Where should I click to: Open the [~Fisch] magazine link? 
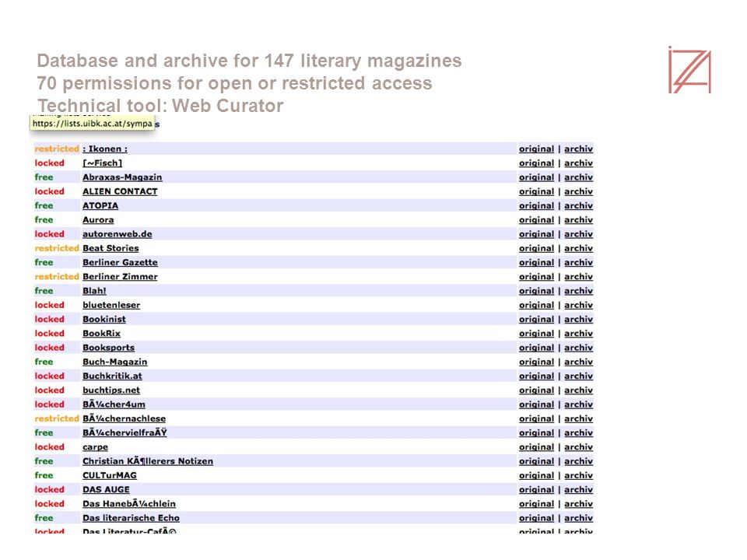(x=103, y=163)
